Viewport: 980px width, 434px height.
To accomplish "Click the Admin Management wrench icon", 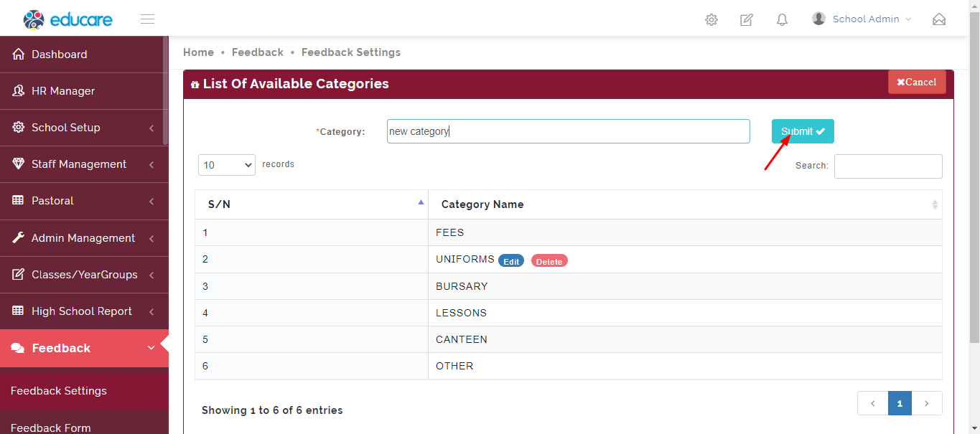I will pyautogui.click(x=19, y=237).
